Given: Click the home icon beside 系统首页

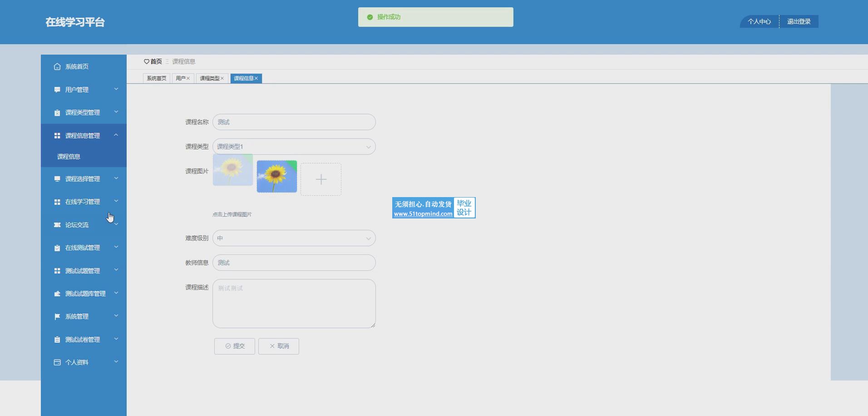Looking at the screenshot, I should [x=57, y=67].
